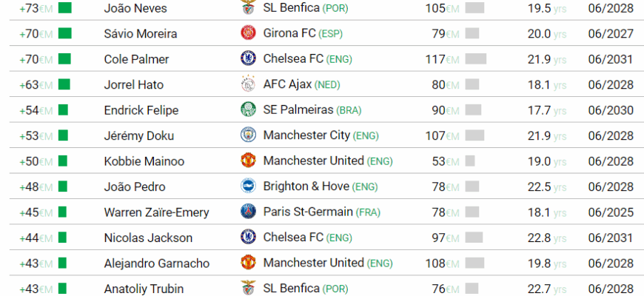The width and height of the screenshot is (644, 296).
Task: Click the Manchester United crest beside Kobbie Mainoo
Action: pos(247,161)
